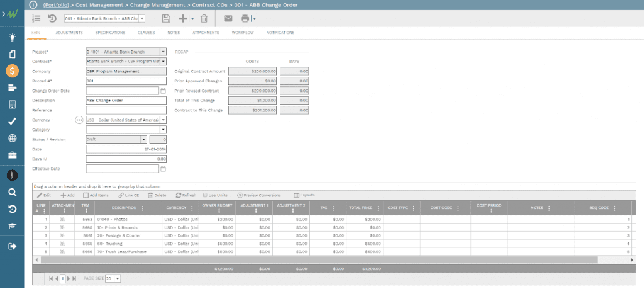Open the graduation cap training icon
The image size is (644, 289).
(13, 226)
